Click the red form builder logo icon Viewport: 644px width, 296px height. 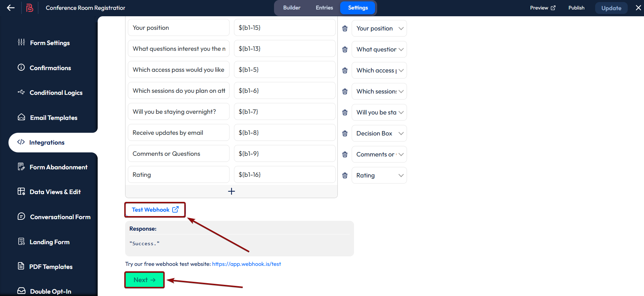click(30, 8)
